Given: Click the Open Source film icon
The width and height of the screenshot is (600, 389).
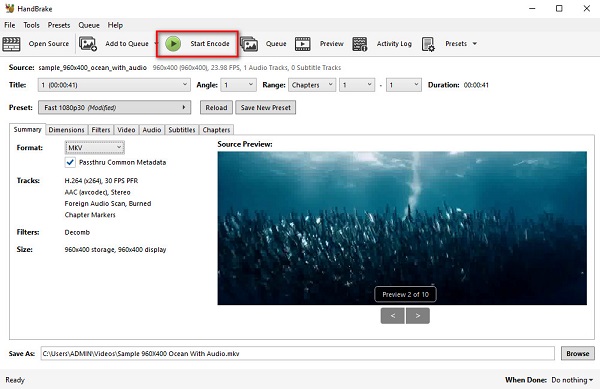Looking at the screenshot, I should (x=11, y=44).
